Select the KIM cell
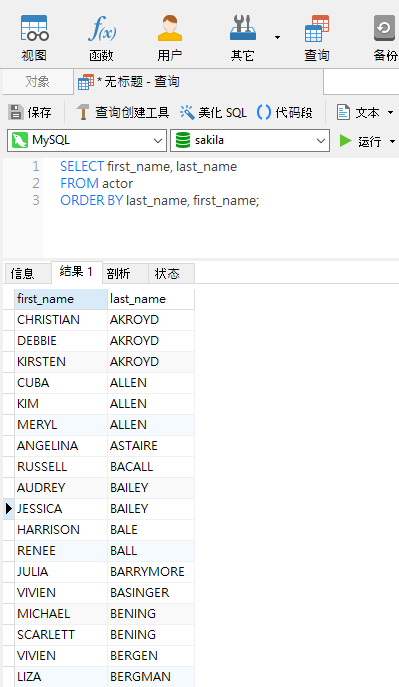 click(x=61, y=404)
